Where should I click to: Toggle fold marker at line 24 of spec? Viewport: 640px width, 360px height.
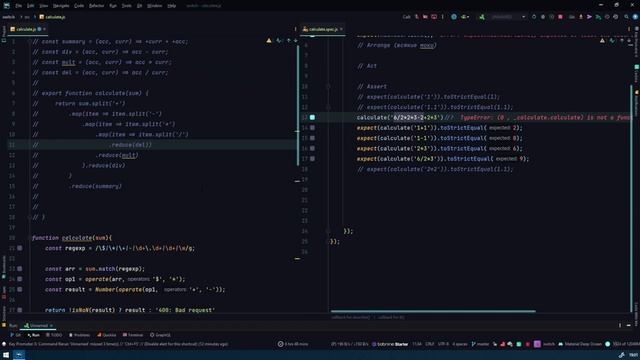click(328, 231)
